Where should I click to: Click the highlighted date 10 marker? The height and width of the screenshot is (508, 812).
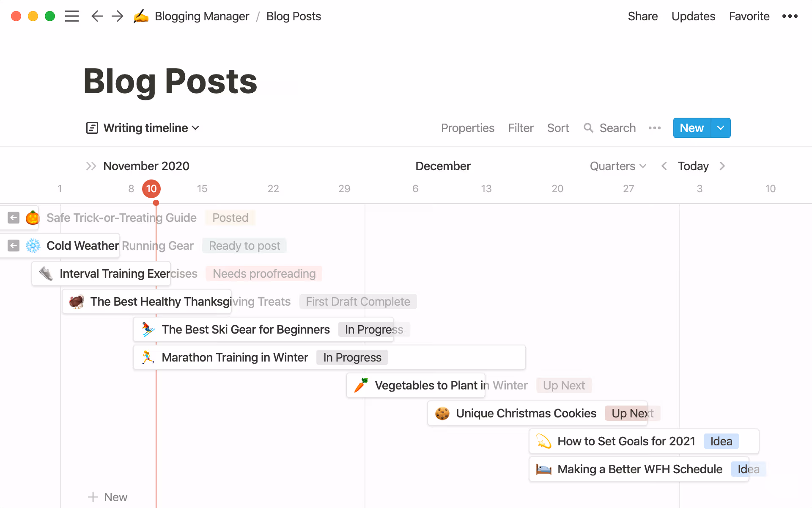point(151,189)
